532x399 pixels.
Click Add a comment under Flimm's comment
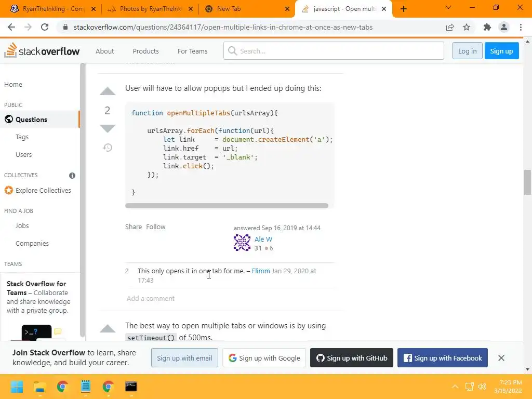point(150,299)
